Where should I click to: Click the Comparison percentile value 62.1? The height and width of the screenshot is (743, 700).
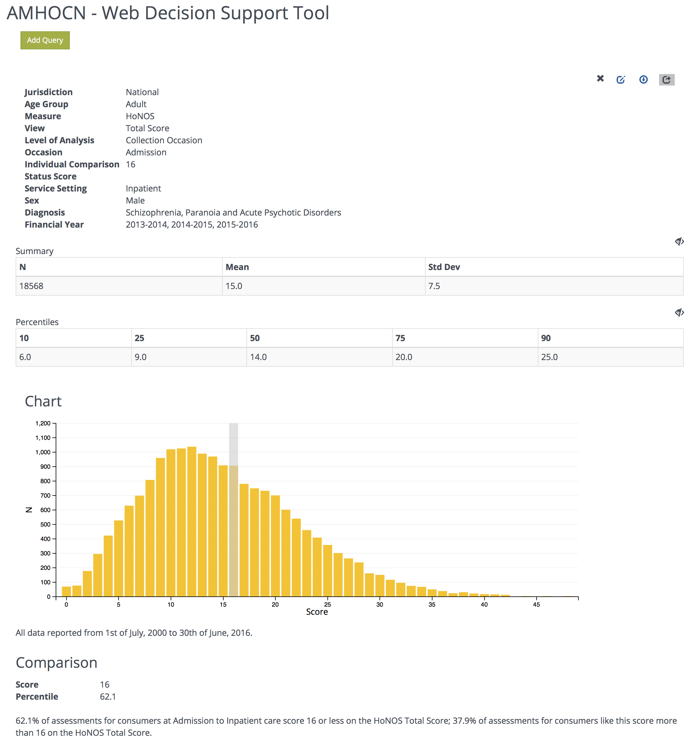107,696
